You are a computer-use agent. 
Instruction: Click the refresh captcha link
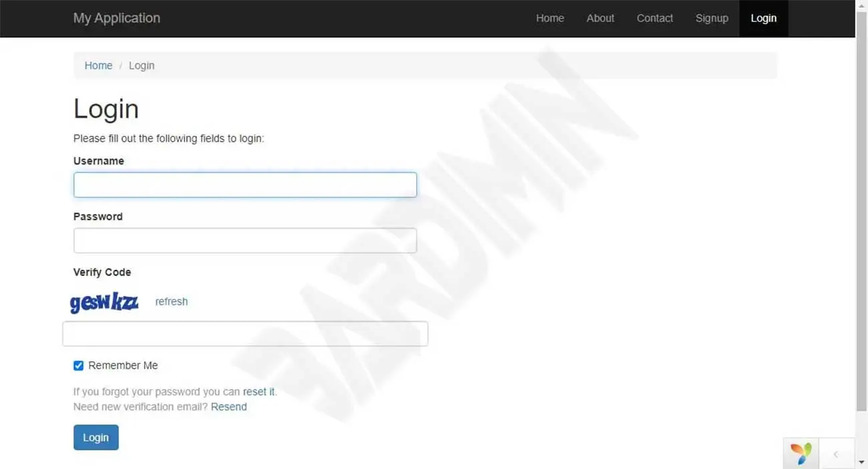(171, 301)
